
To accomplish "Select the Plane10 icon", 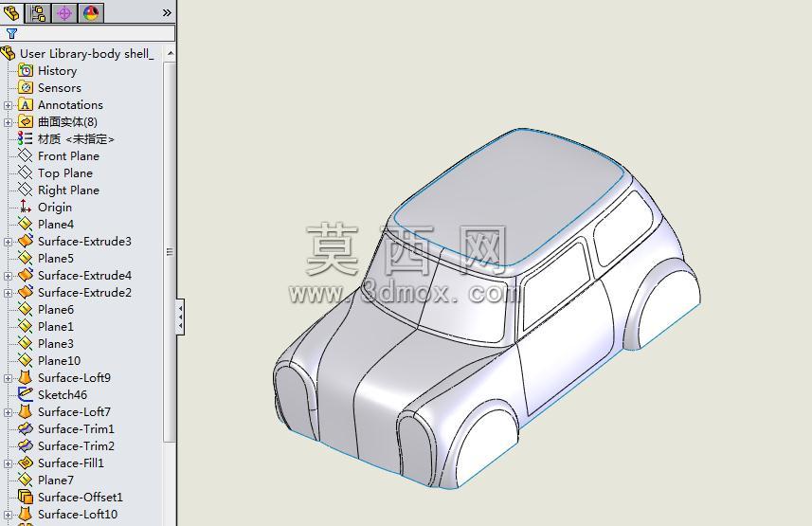I will [x=26, y=360].
